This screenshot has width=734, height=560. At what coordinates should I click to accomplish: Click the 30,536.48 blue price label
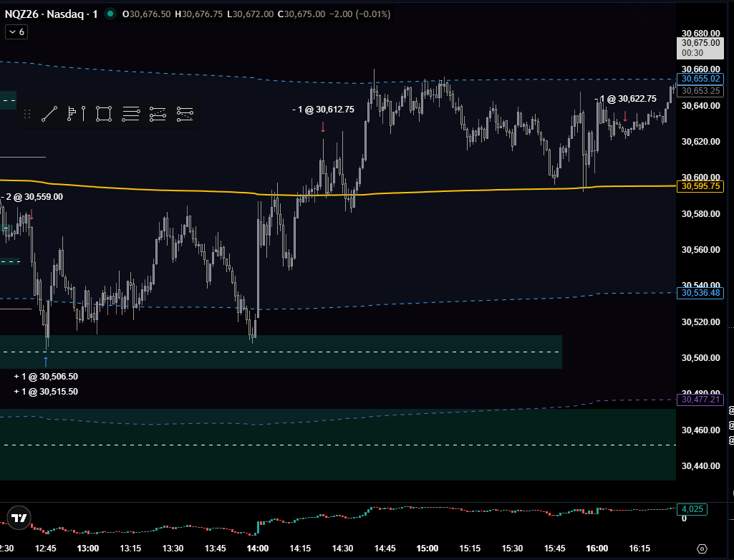700,293
